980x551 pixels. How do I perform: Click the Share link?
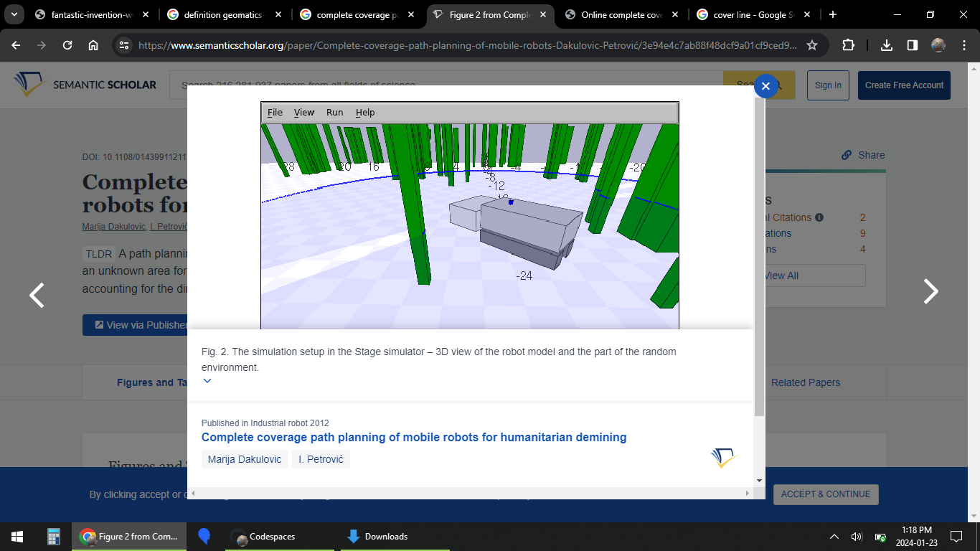click(x=864, y=155)
